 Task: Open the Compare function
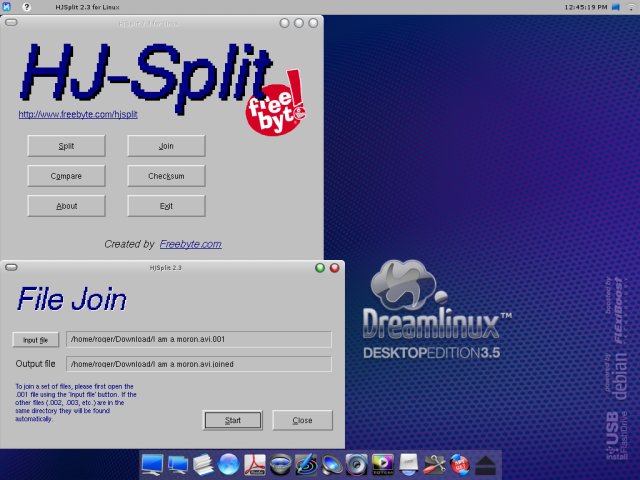click(66, 176)
